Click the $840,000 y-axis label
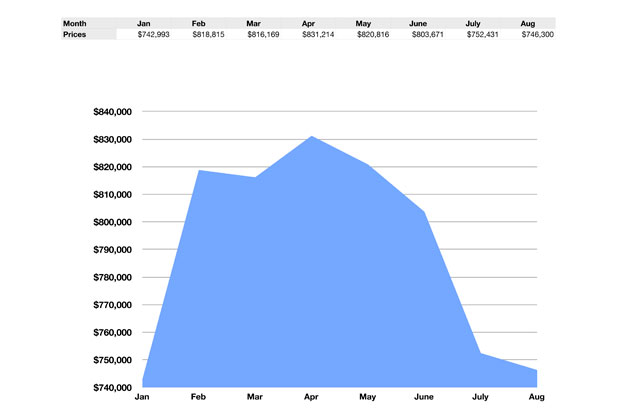This screenshot has height=415, width=619. click(x=111, y=112)
